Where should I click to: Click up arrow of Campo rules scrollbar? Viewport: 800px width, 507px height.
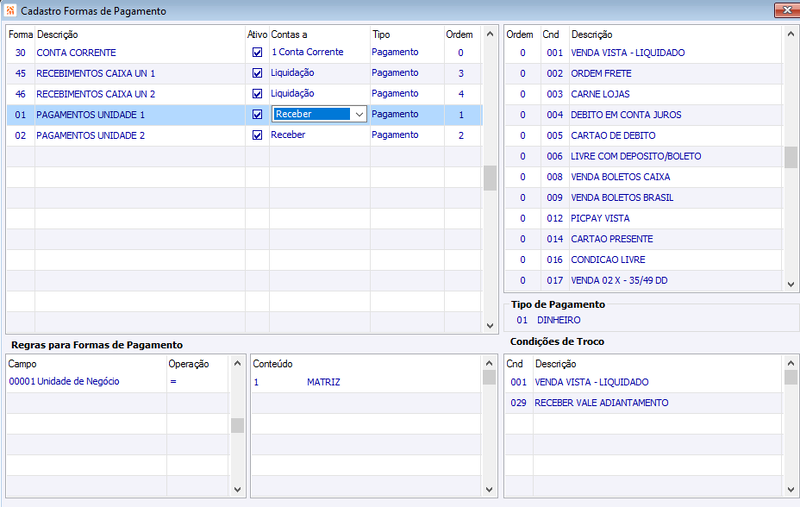[x=237, y=363]
